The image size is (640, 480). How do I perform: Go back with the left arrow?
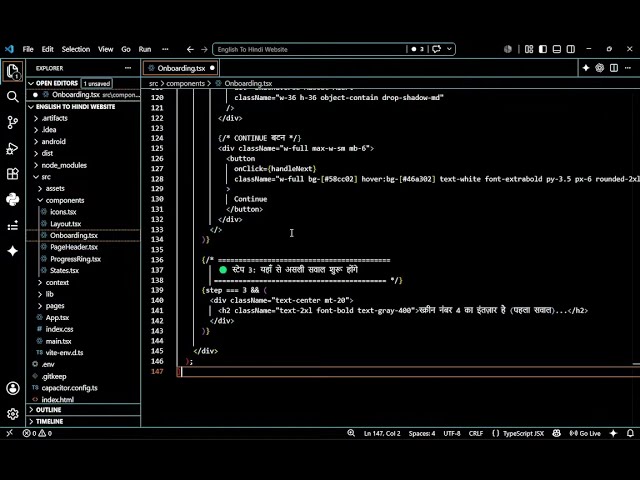(x=190, y=49)
